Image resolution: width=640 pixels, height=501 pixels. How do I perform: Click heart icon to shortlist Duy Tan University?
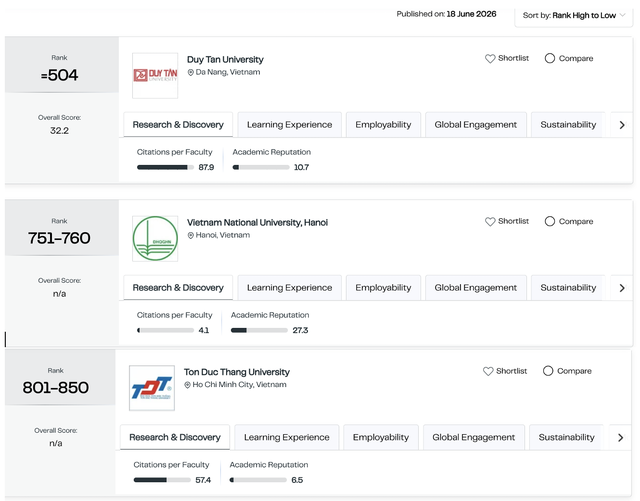[490, 58]
